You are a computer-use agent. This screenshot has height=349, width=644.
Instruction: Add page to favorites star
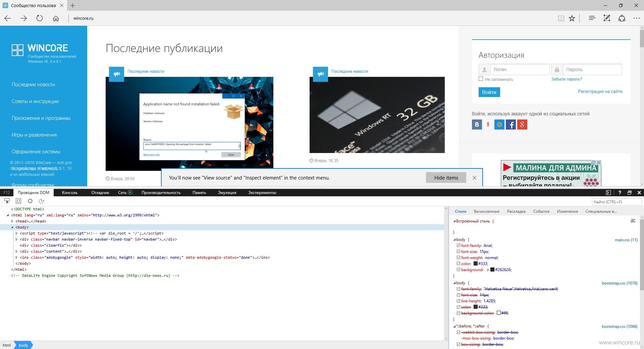(x=572, y=18)
